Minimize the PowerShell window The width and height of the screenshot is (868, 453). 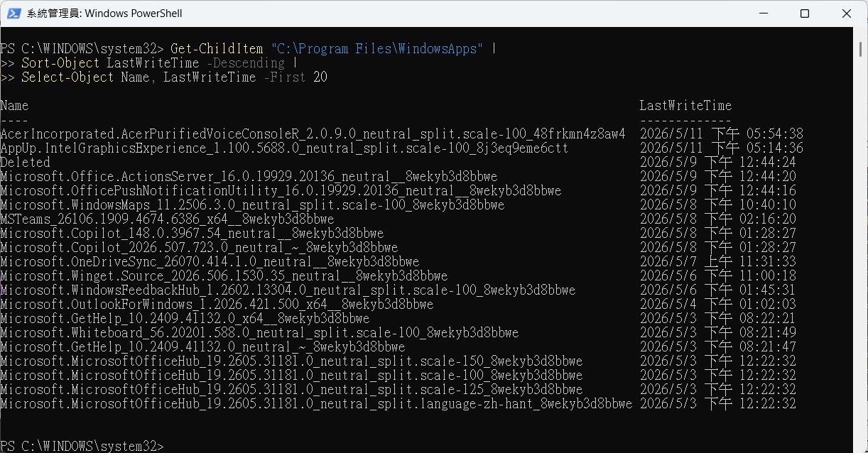(764, 13)
